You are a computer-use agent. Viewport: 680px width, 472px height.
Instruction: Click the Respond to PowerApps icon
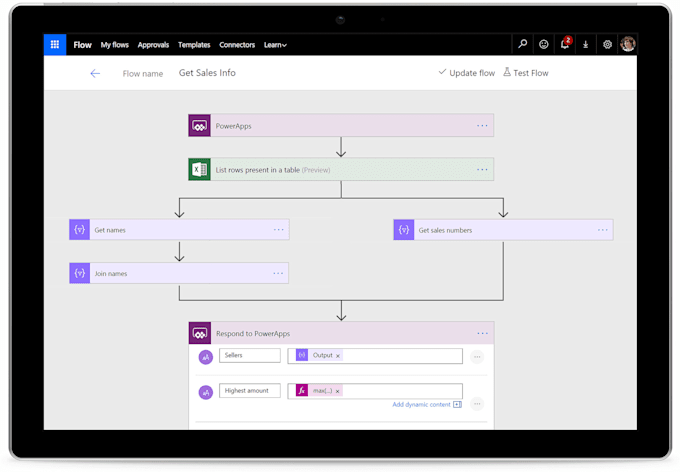pyautogui.click(x=200, y=333)
